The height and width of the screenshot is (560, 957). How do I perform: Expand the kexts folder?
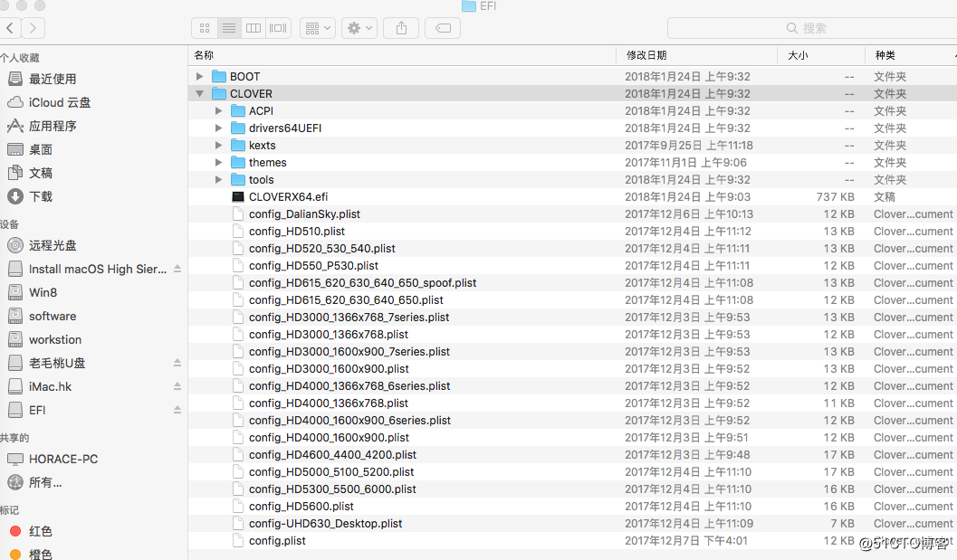point(218,145)
